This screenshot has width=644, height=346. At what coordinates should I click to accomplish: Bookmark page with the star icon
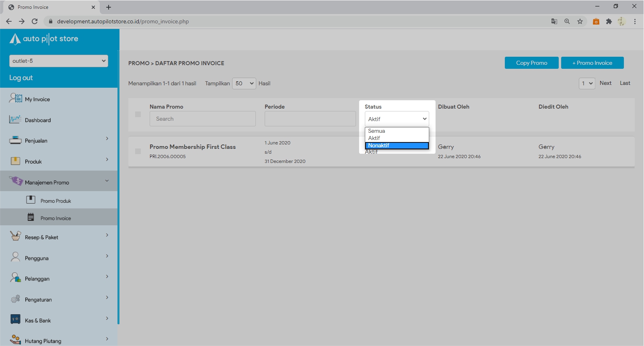(x=580, y=21)
